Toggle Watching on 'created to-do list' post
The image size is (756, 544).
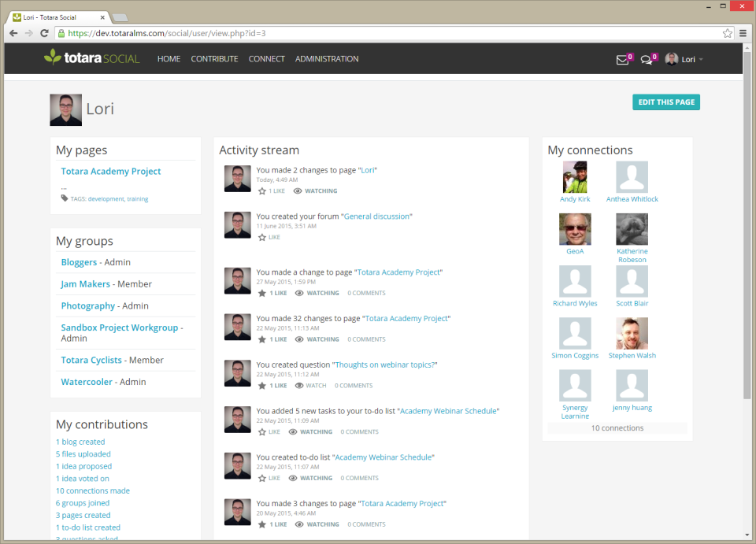[x=310, y=478]
